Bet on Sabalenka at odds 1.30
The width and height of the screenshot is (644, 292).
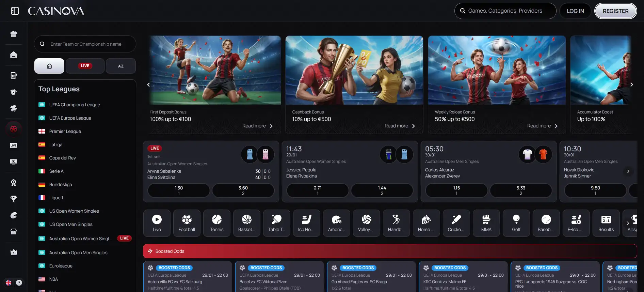pos(179,190)
